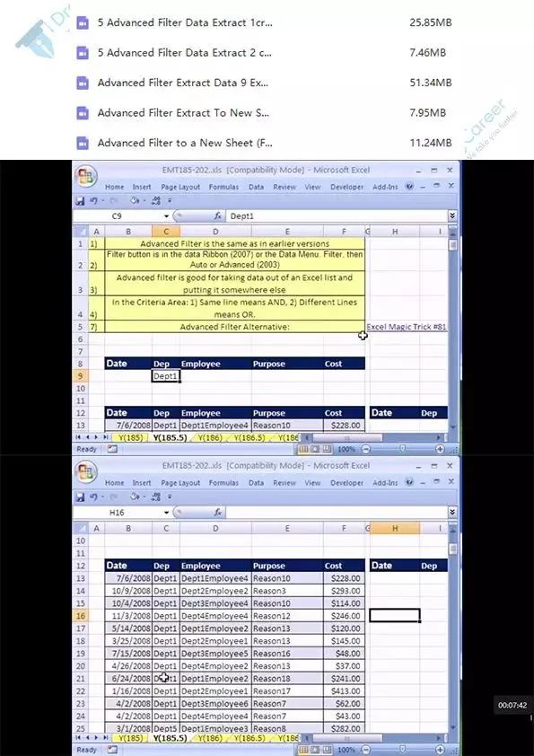Open the Excel Magic Trick #81 link
534x756 pixels.
407,327
